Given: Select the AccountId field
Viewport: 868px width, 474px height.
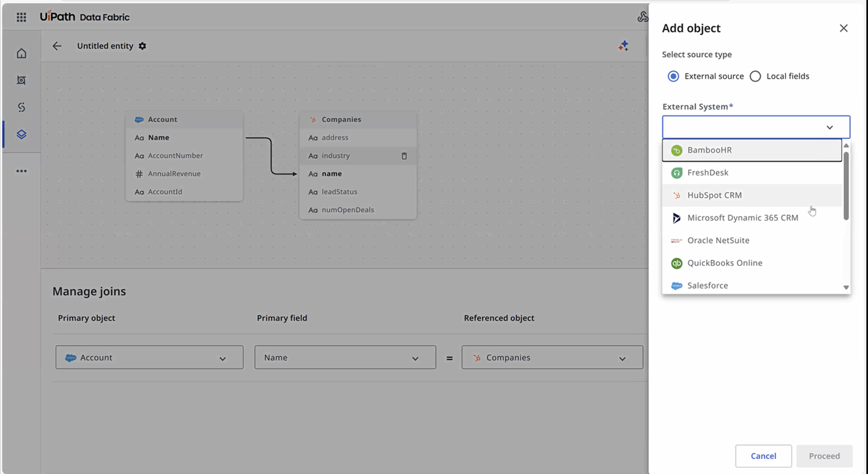Looking at the screenshot, I should (184, 192).
